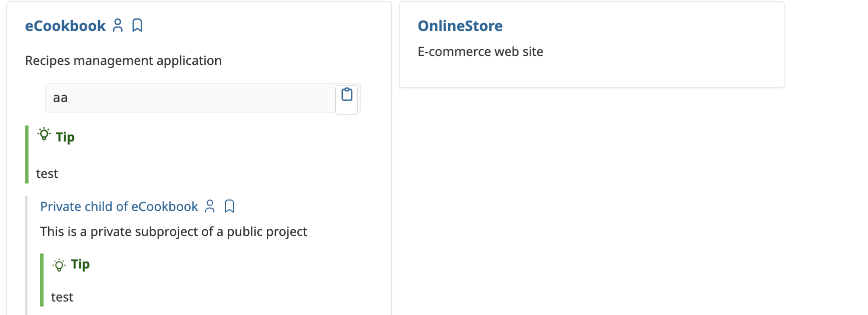Viewport: 868px width, 315px height.
Task: Open the Private child of eCookbook link
Action: click(119, 206)
